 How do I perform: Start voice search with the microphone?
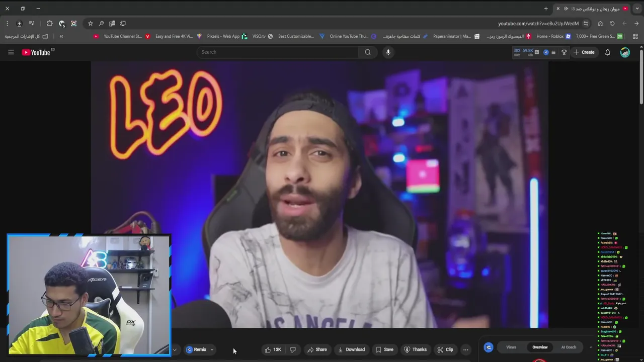click(388, 52)
